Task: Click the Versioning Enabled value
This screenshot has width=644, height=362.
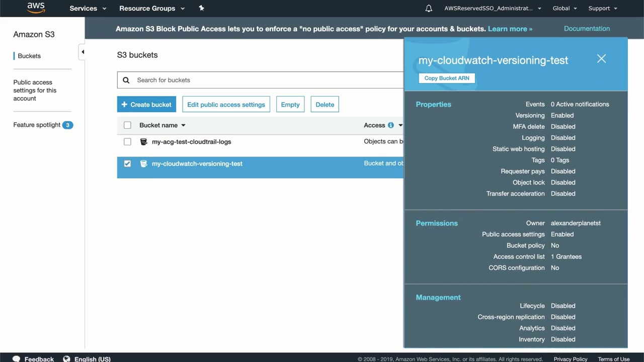Action: click(562, 116)
